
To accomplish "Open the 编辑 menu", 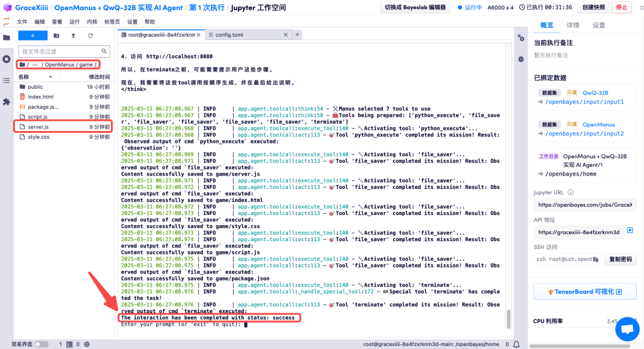I will tap(39, 21).
